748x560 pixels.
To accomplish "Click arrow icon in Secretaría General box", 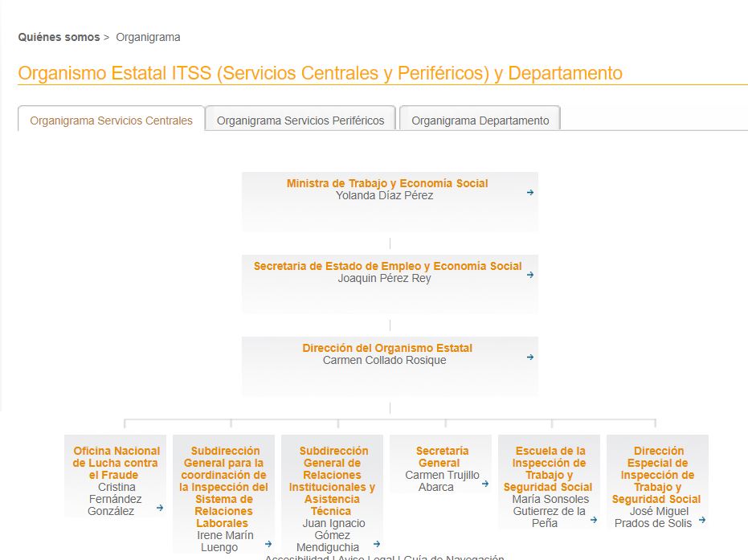I will (x=485, y=484).
